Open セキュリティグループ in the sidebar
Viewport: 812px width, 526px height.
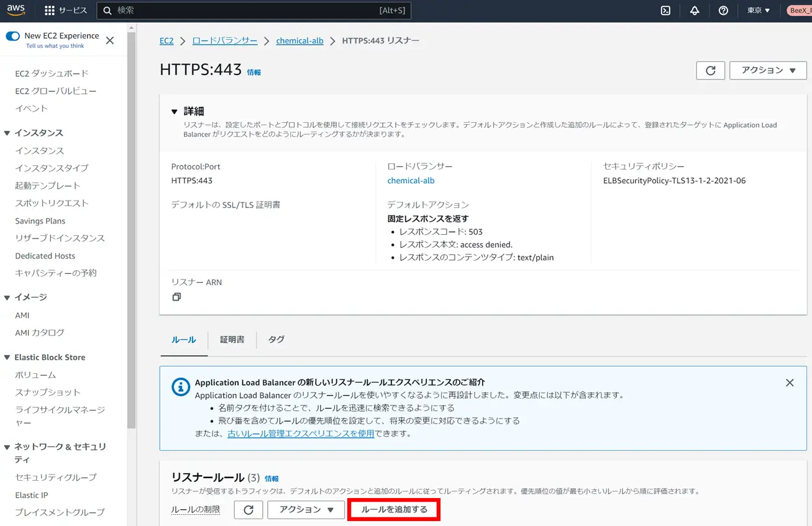56,477
